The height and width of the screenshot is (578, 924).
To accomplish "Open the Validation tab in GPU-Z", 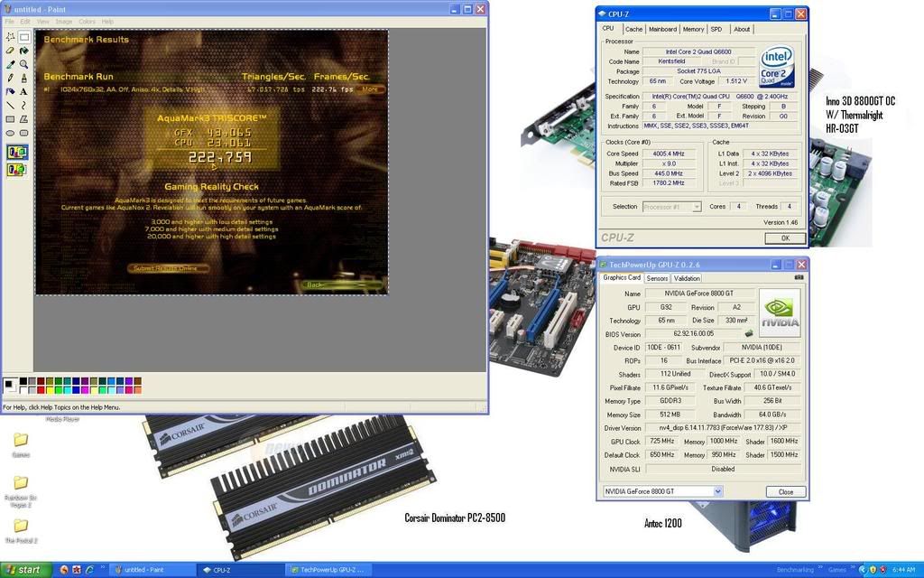I will point(687,278).
